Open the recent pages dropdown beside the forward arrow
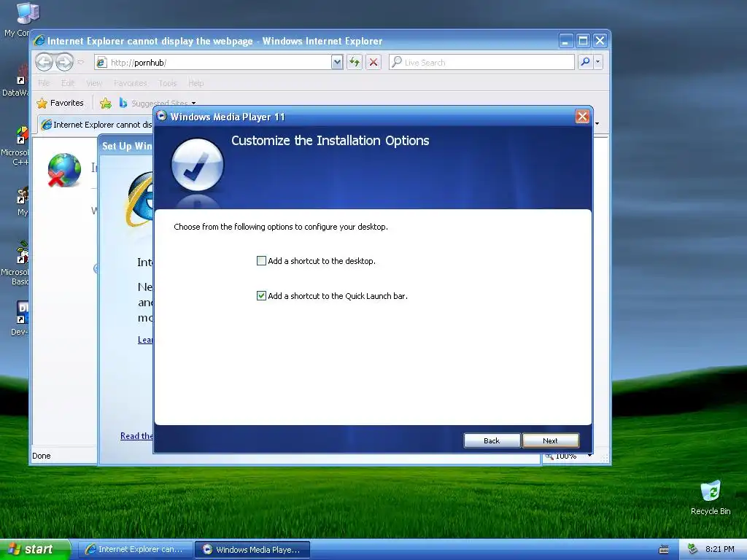The height and width of the screenshot is (560, 747). (x=81, y=62)
